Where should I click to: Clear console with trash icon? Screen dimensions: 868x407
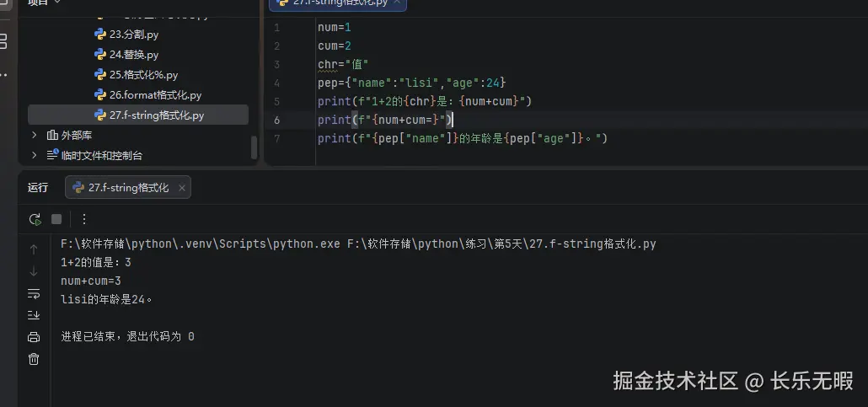pos(34,359)
